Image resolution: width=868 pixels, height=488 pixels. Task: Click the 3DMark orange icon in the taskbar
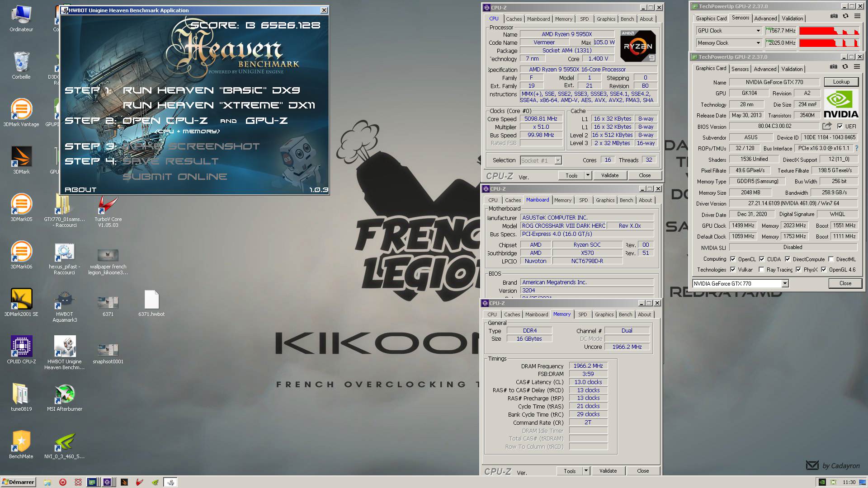[x=124, y=482]
